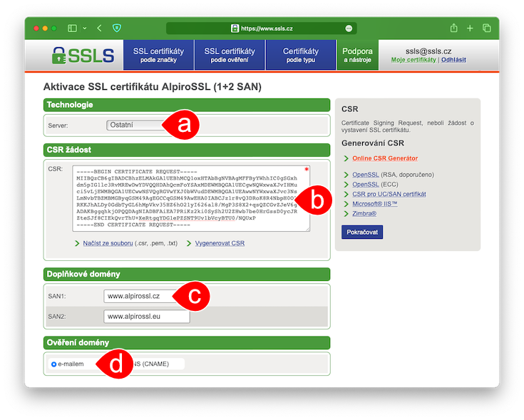
Task: Open SSL certifikáty podle značky menu
Action: tap(158, 55)
